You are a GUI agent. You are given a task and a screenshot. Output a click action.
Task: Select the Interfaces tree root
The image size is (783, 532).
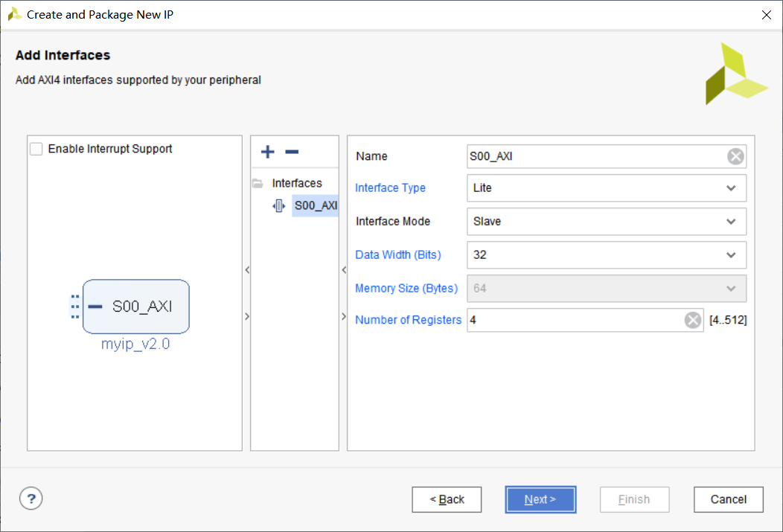[297, 183]
